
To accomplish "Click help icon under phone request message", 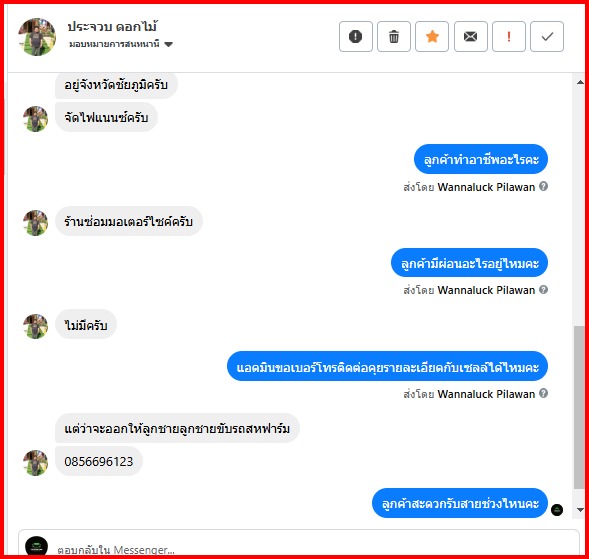I will coord(543,393).
